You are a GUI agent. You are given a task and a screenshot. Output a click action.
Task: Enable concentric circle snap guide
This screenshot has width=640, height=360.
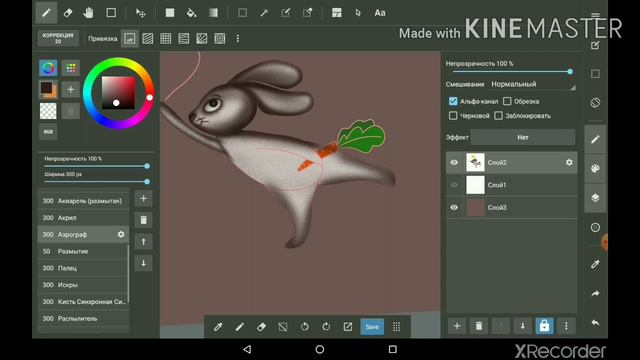coord(220,39)
